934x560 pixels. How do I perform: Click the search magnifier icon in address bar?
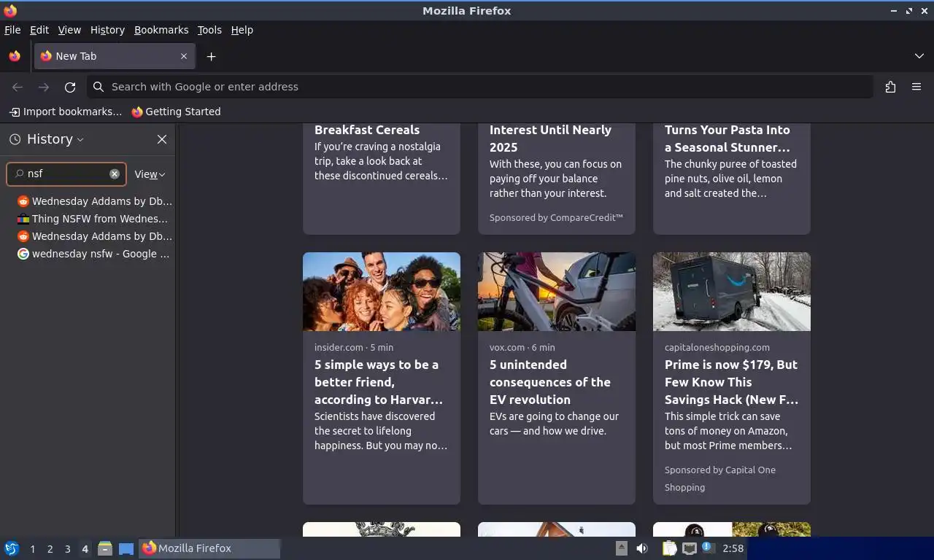pos(99,87)
